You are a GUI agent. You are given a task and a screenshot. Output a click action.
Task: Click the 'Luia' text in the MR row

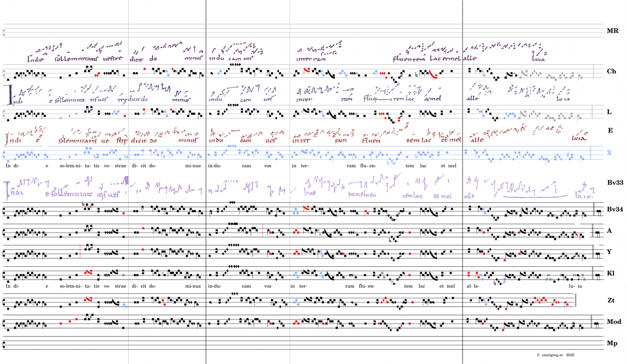538,59
